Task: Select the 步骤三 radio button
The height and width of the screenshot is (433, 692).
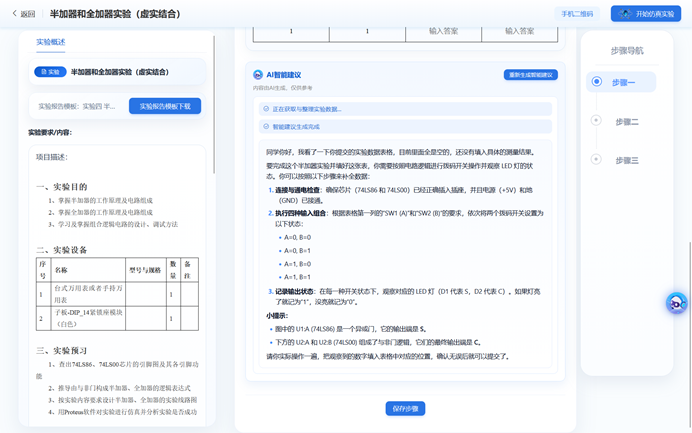Action: click(596, 159)
